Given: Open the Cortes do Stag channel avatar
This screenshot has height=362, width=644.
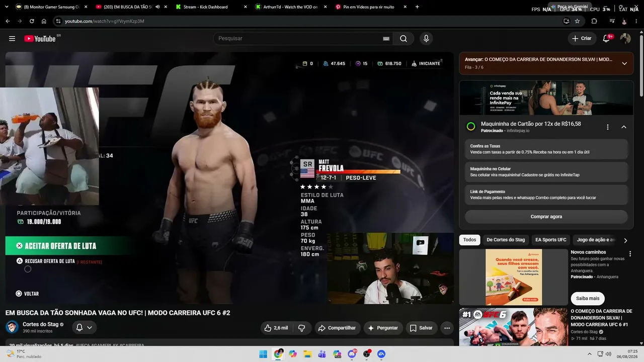Looking at the screenshot, I should tap(12, 327).
